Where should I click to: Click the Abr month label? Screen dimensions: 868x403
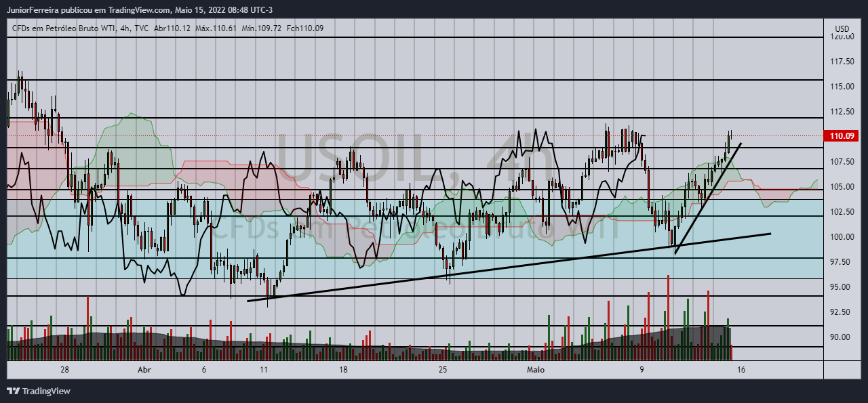pos(144,370)
